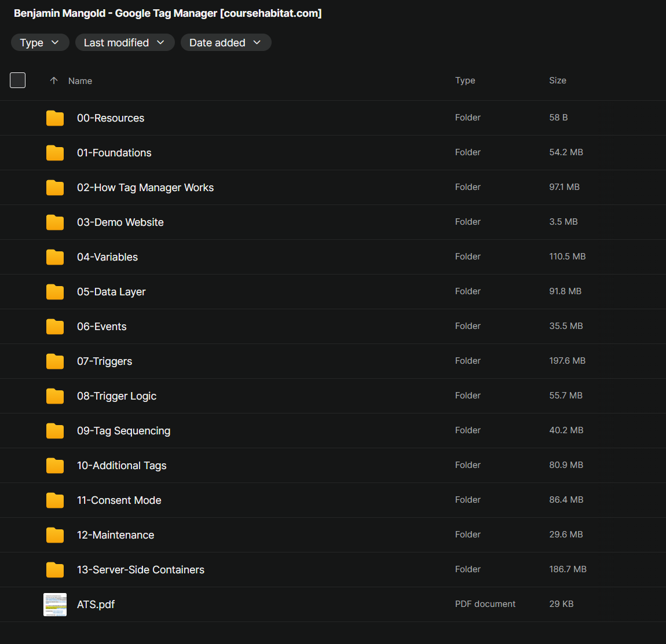666x644 pixels.
Task: Open the ATS.pdf thumbnail preview
Action: 55,605
